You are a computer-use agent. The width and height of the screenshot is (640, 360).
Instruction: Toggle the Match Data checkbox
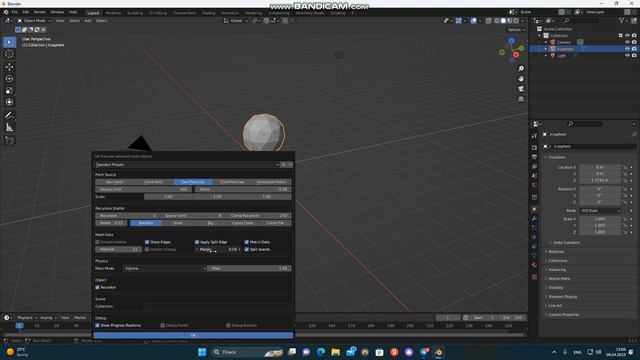pyautogui.click(x=247, y=242)
